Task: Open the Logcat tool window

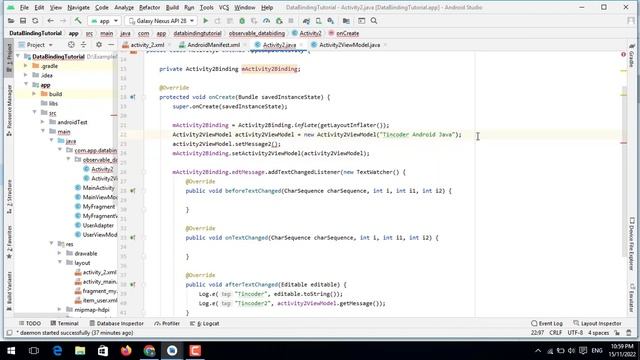Action: pos(205,323)
